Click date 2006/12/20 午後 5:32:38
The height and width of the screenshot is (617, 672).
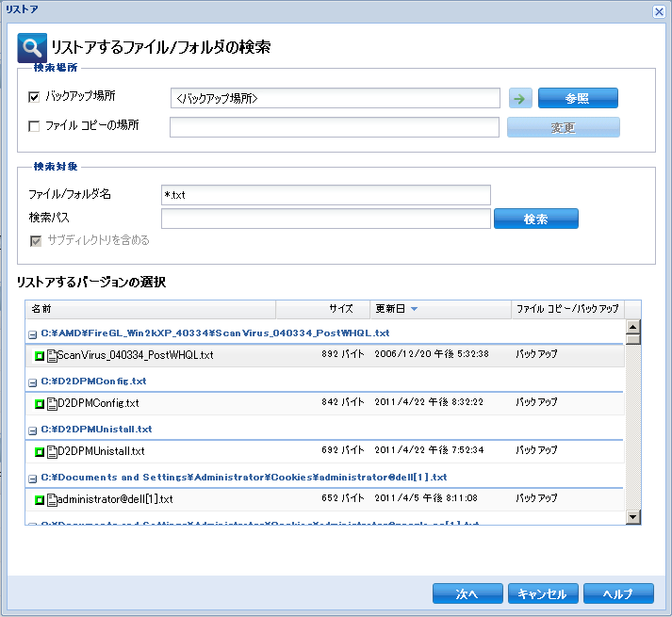pyautogui.click(x=432, y=354)
